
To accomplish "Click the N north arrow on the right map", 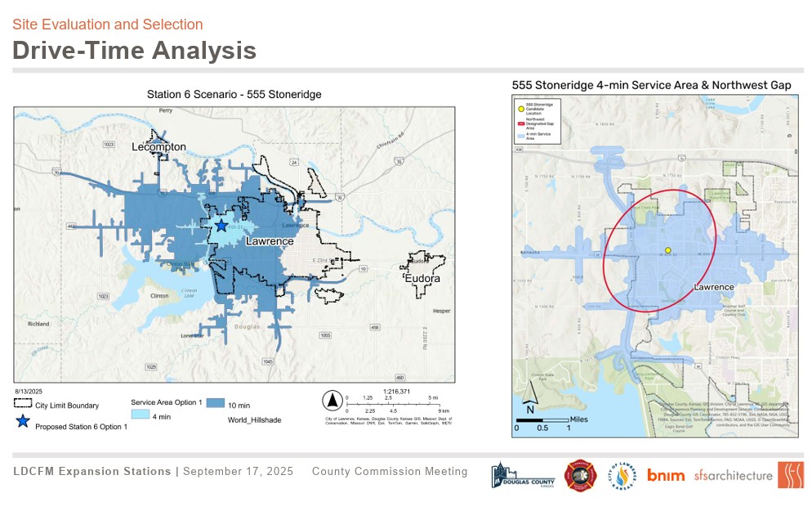I will tap(529, 398).
